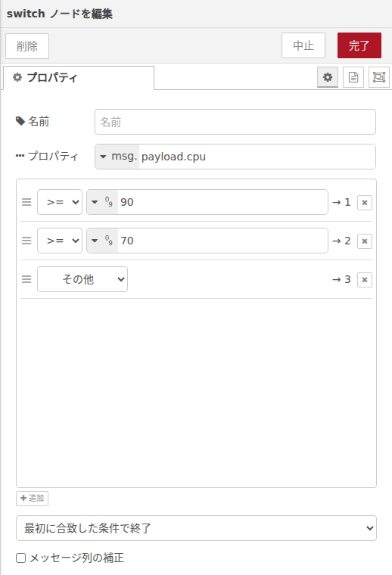Screen dimensions: 392x575
Task: Change value type of the 90 rule
Action: click(x=102, y=202)
